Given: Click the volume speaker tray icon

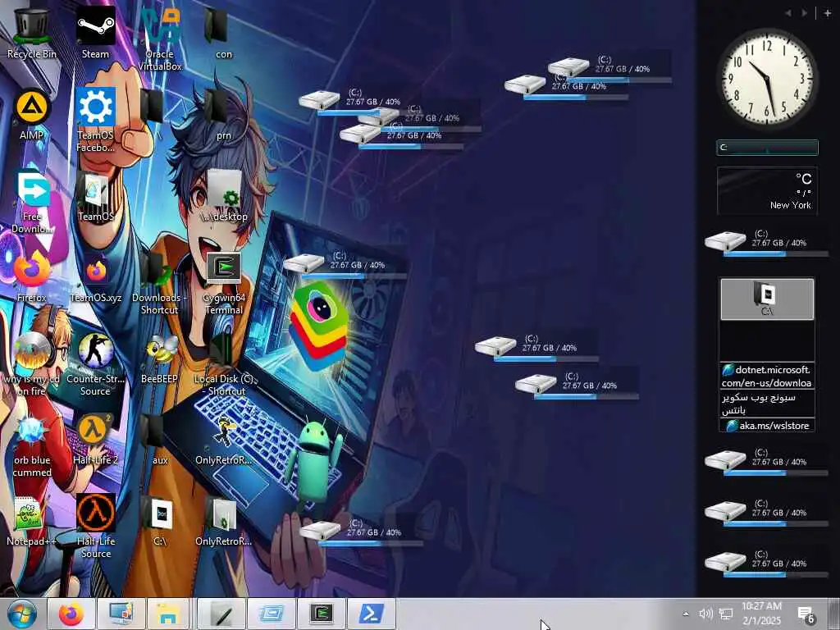Looking at the screenshot, I should (705, 614).
